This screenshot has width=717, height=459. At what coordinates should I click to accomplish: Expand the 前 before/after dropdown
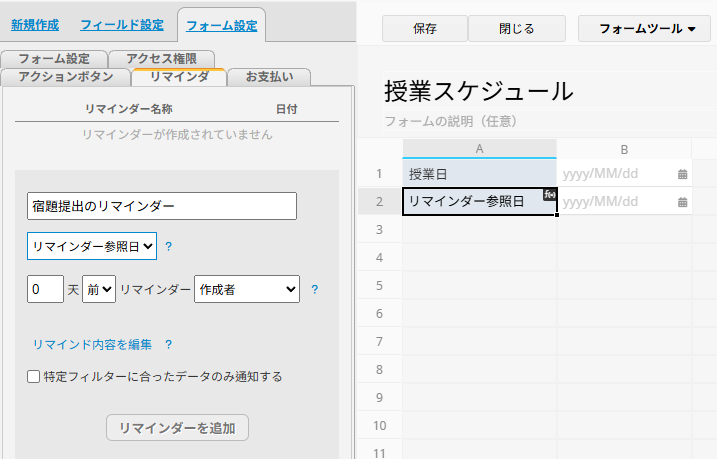coord(99,289)
